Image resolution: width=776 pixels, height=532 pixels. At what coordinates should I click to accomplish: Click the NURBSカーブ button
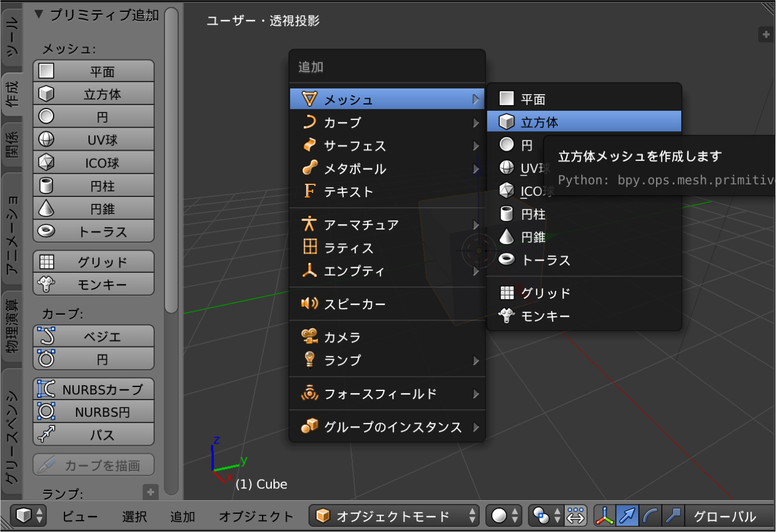pyautogui.click(x=94, y=389)
